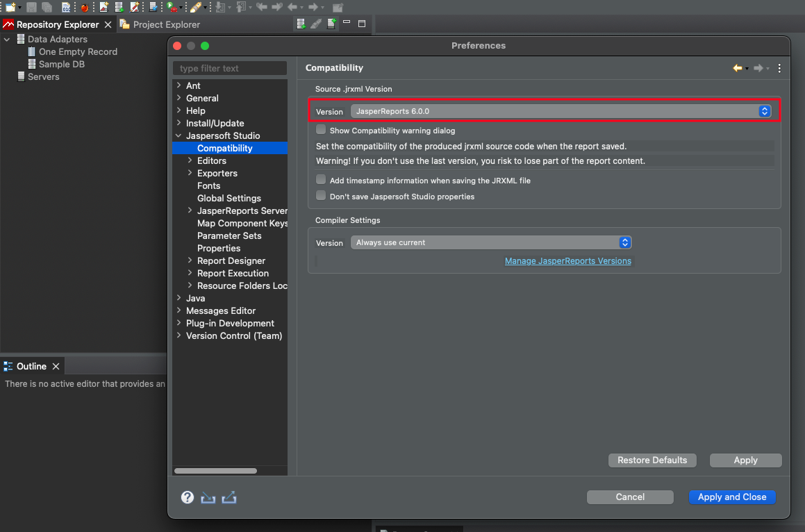Screen dimensions: 805x532
Task: Click Apply and Close
Action: click(x=731, y=497)
